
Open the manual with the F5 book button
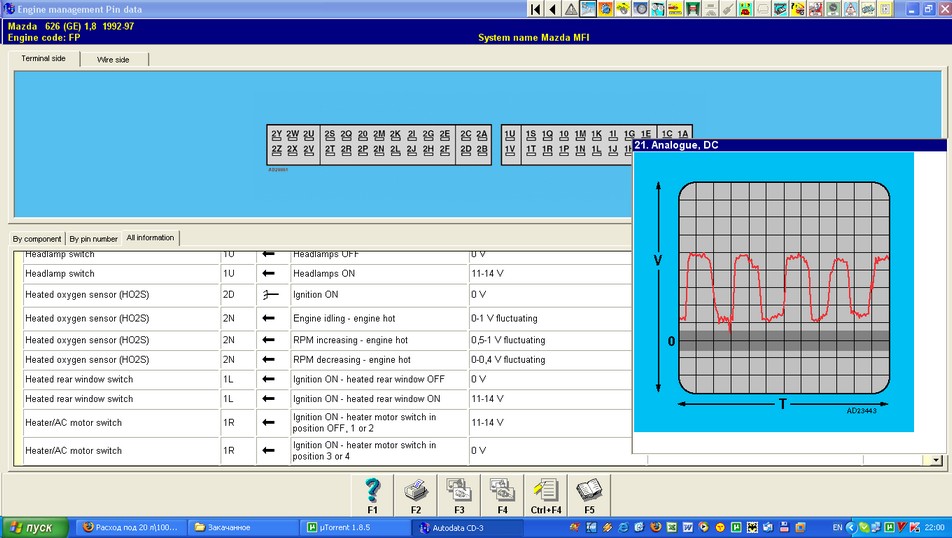pyautogui.click(x=589, y=495)
